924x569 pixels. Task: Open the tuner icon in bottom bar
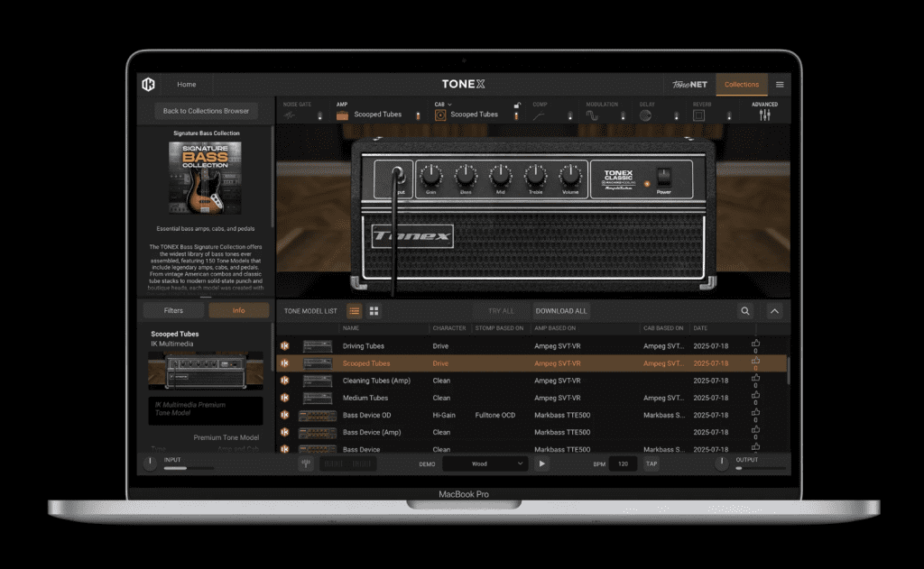(x=307, y=463)
